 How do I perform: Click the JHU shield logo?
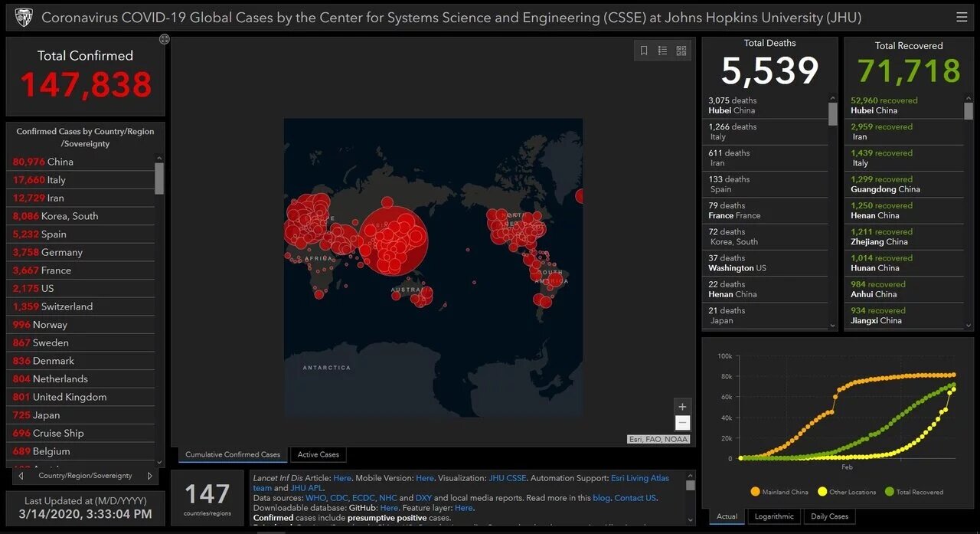coord(24,17)
